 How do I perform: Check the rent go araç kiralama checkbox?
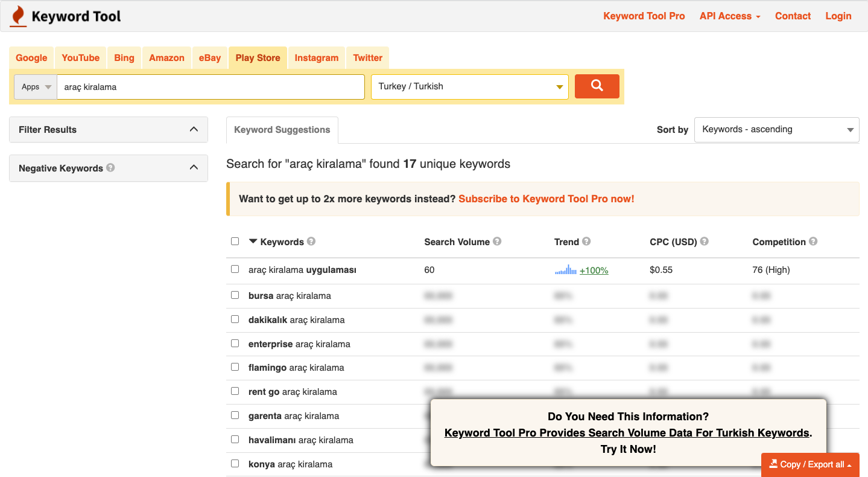tap(235, 391)
